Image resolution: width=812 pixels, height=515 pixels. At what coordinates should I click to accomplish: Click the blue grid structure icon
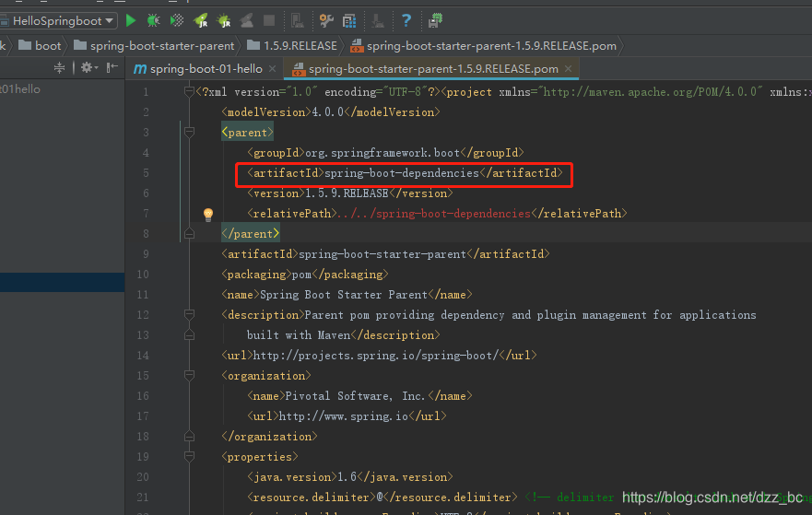349,20
